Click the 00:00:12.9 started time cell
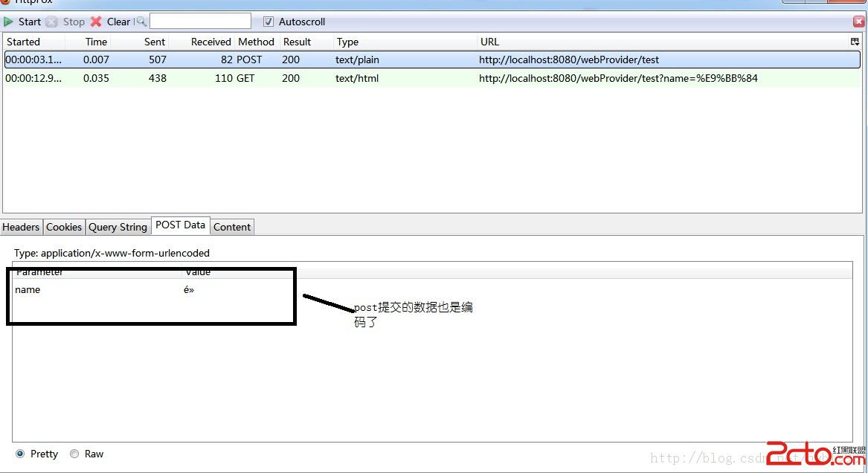The image size is (868, 473). (33, 78)
